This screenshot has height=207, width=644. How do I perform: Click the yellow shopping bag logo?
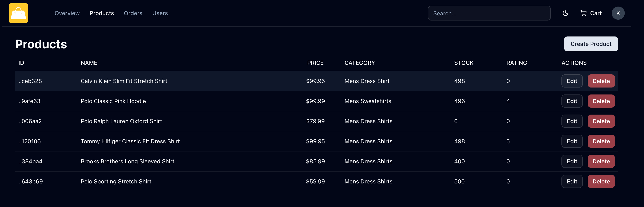pyautogui.click(x=18, y=13)
